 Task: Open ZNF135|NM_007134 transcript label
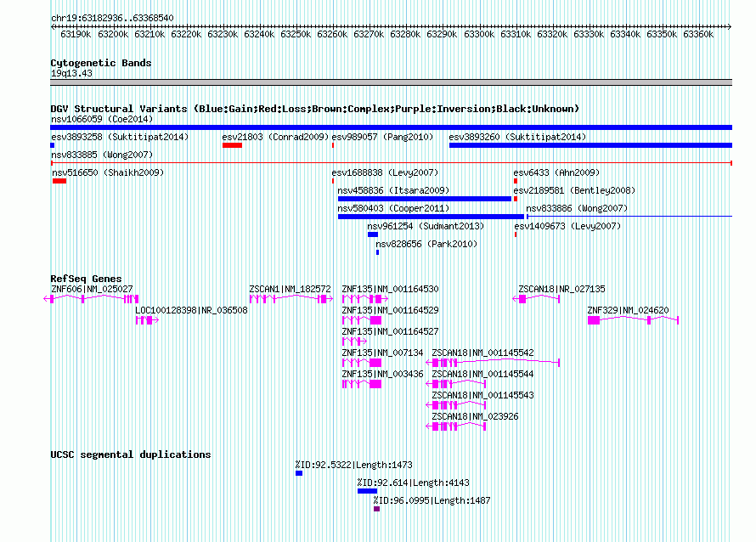pos(382,353)
